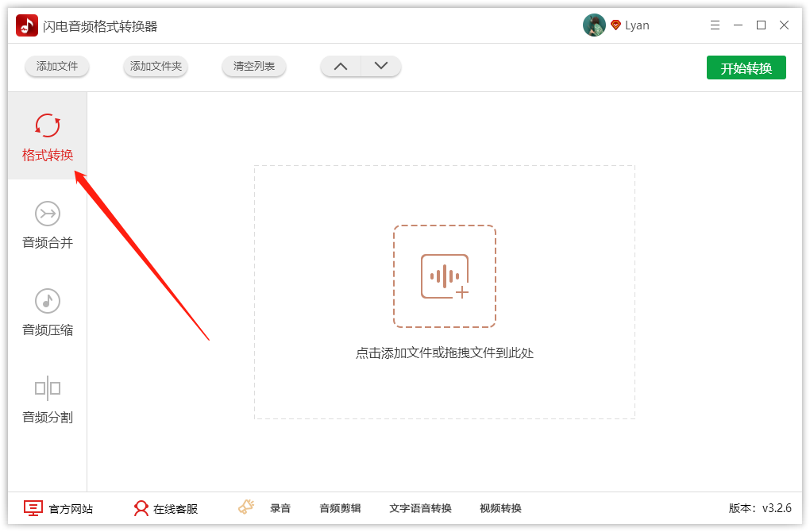Click the VIP diamond badge icon
Viewport: 810px width, 532px height.
[x=615, y=25]
